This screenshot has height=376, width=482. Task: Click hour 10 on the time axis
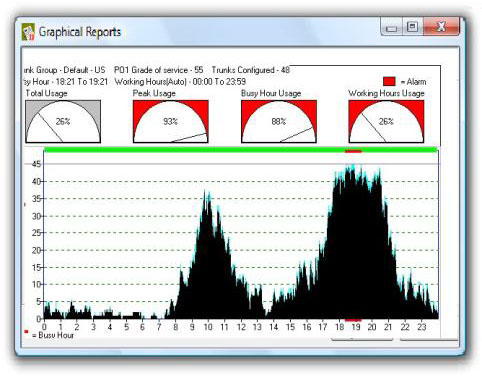(208, 327)
